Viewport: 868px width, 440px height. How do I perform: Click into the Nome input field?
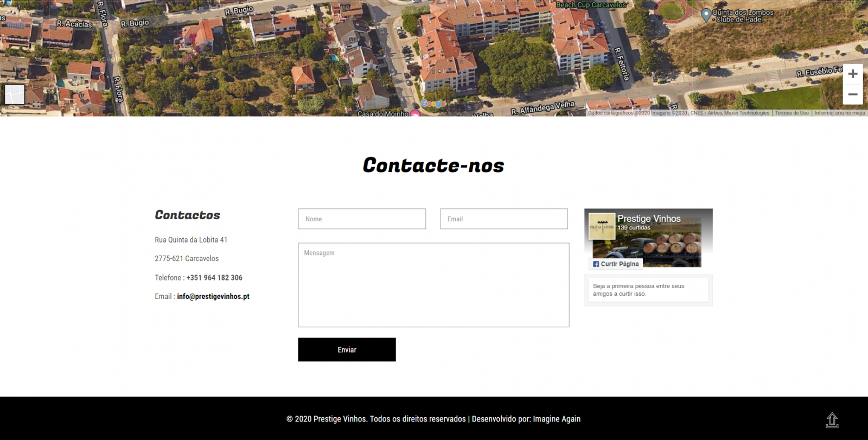pos(362,219)
